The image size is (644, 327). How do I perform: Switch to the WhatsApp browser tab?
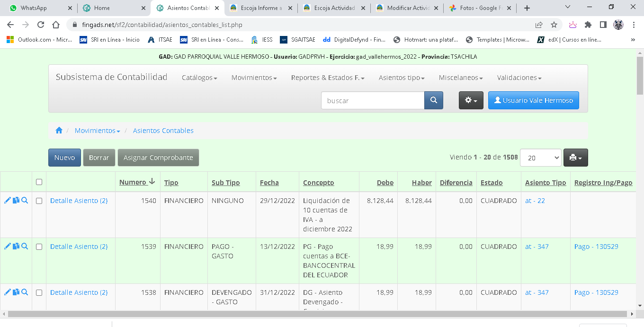tap(36, 8)
